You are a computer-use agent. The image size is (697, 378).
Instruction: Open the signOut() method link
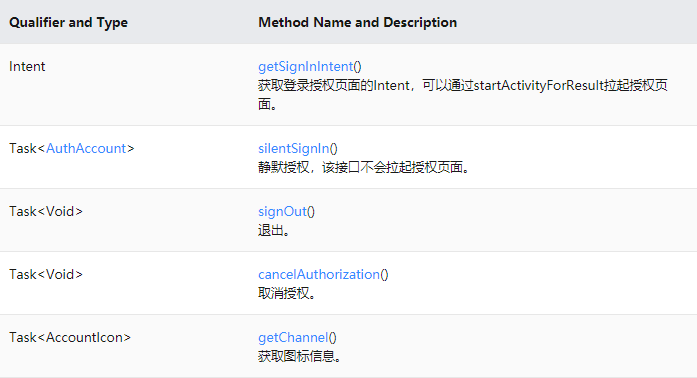point(286,212)
